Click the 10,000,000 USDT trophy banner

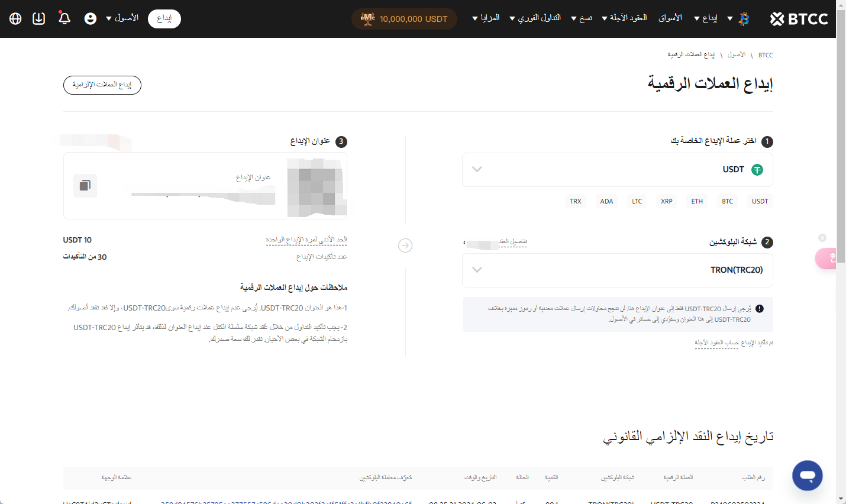404,19
